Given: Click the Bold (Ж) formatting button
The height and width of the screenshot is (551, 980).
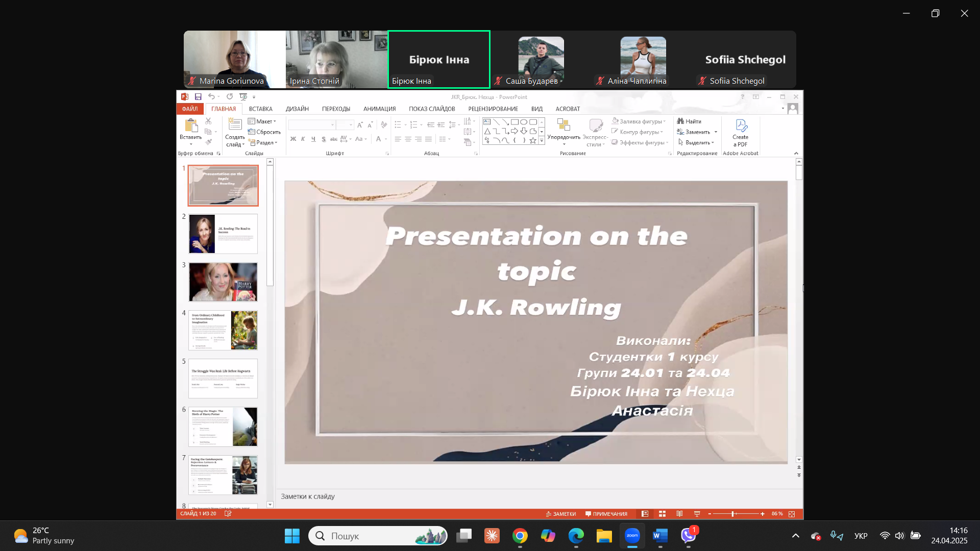Looking at the screenshot, I should point(293,139).
